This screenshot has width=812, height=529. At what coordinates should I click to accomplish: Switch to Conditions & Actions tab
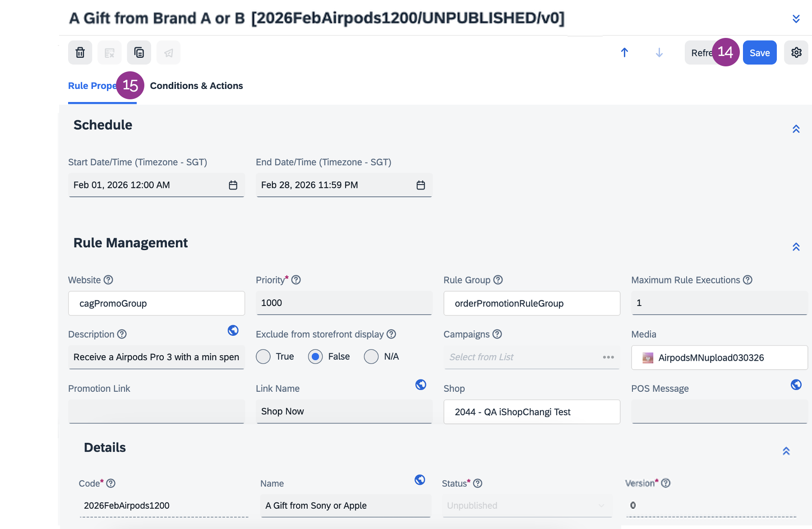pos(196,86)
